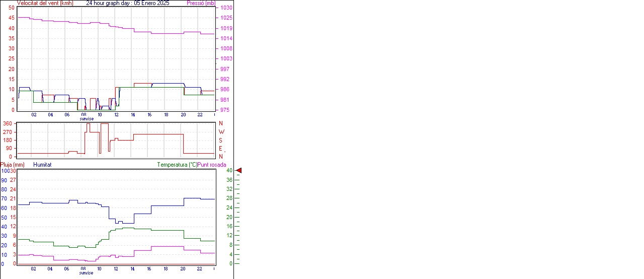Click hour 20 on the bottom graph axis
This screenshot has height=279, width=644.
point(183,269)
